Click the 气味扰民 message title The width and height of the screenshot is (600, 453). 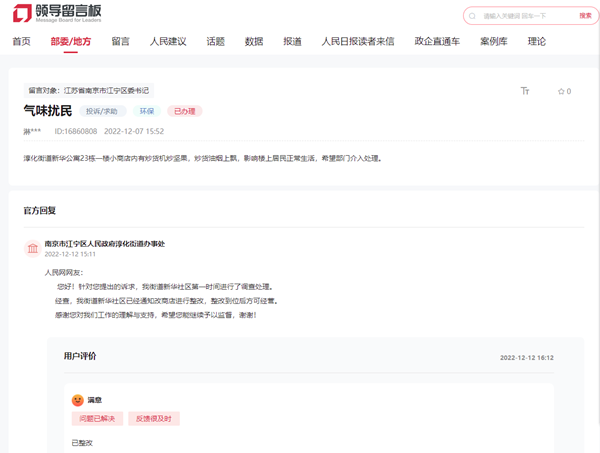point(48,111)
